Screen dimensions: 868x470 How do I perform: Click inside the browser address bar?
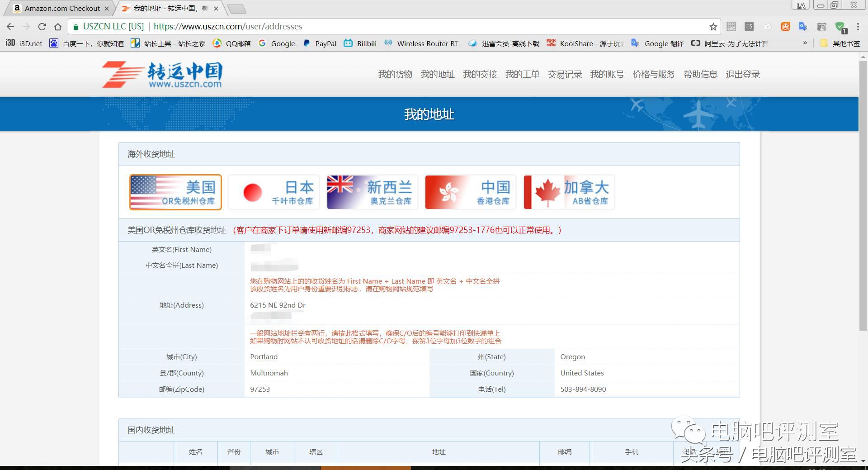[316, 27]
